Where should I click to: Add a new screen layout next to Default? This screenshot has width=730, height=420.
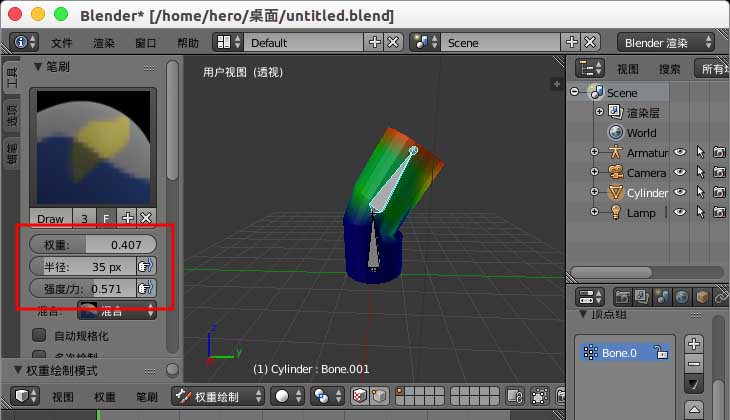pos(374,42)
